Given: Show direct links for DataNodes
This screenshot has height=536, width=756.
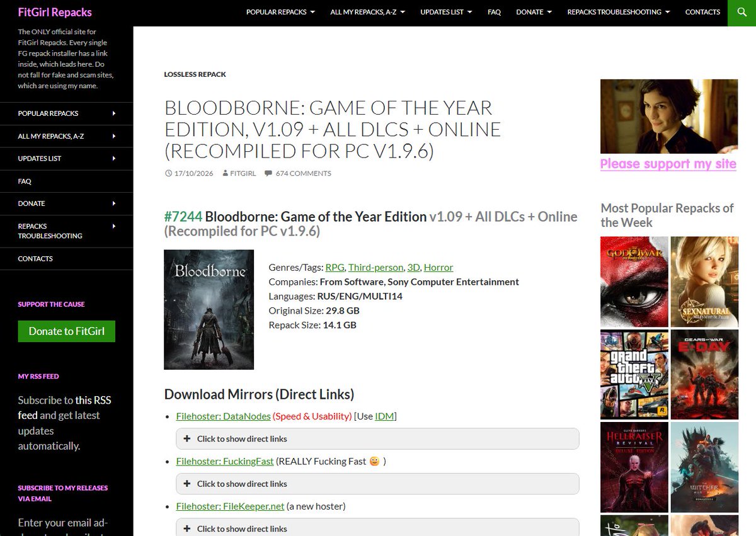Looking at the screenshot, I should pos(377,439).
